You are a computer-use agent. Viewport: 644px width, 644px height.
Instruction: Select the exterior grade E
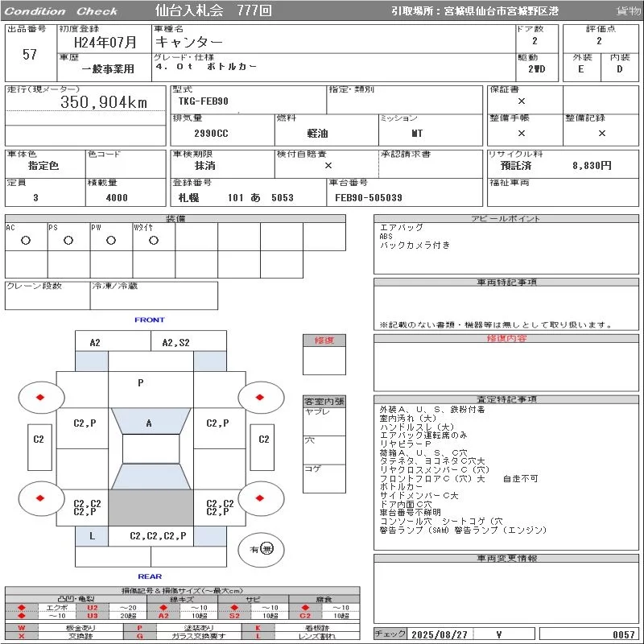(x=580, y=69)
